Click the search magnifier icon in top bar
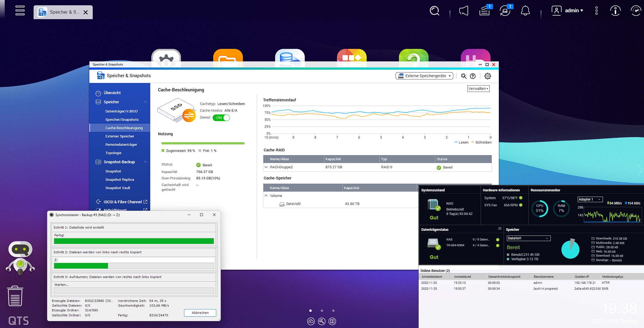 point(434,11)
